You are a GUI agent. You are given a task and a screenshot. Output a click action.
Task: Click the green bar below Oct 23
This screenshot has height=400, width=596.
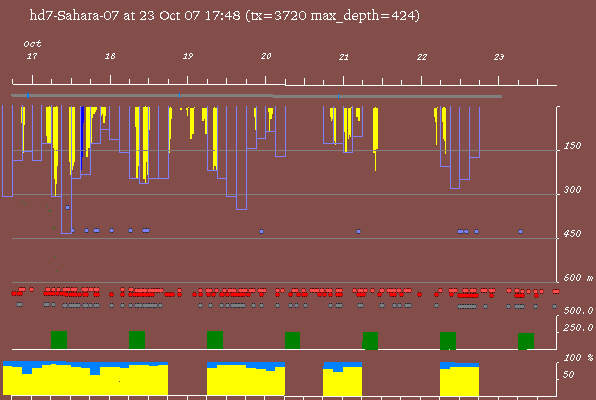[x=526, y=341]
